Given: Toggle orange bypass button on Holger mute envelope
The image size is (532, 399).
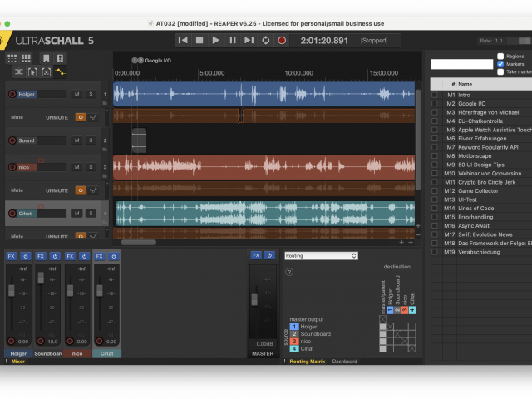Looking at the screenshot, I should 81,117.
